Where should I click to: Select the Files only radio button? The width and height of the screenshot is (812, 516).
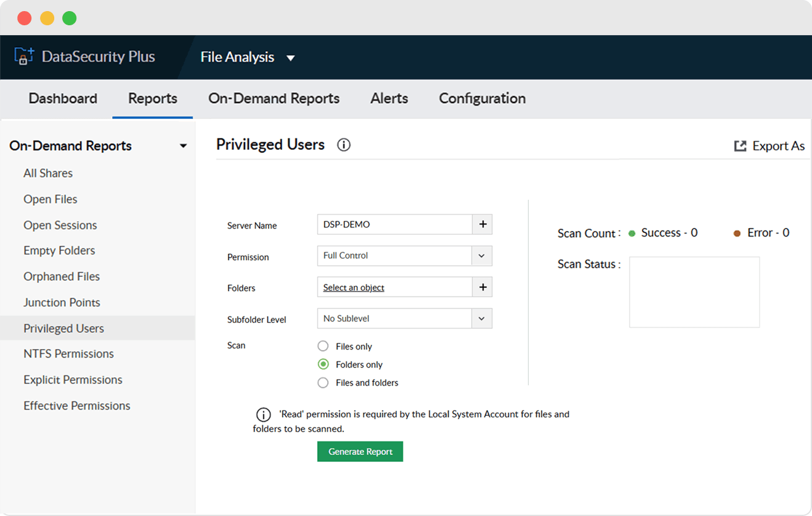pyautogui.click(x=323, y=346)
